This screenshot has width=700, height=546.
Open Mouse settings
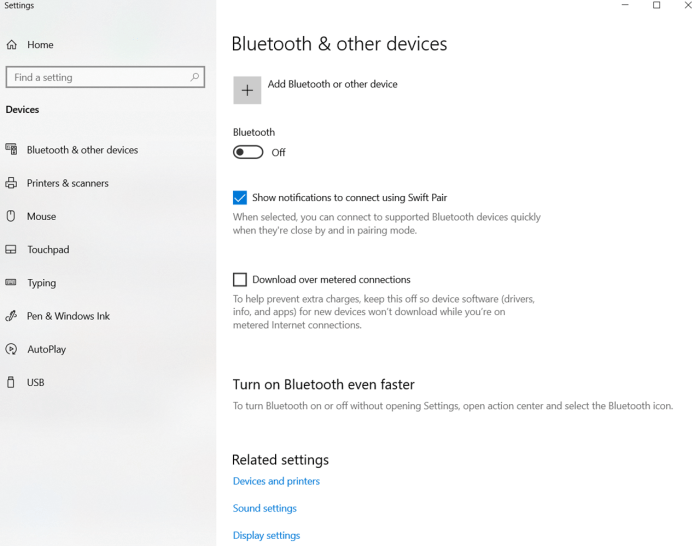click(x=42, y=216)
